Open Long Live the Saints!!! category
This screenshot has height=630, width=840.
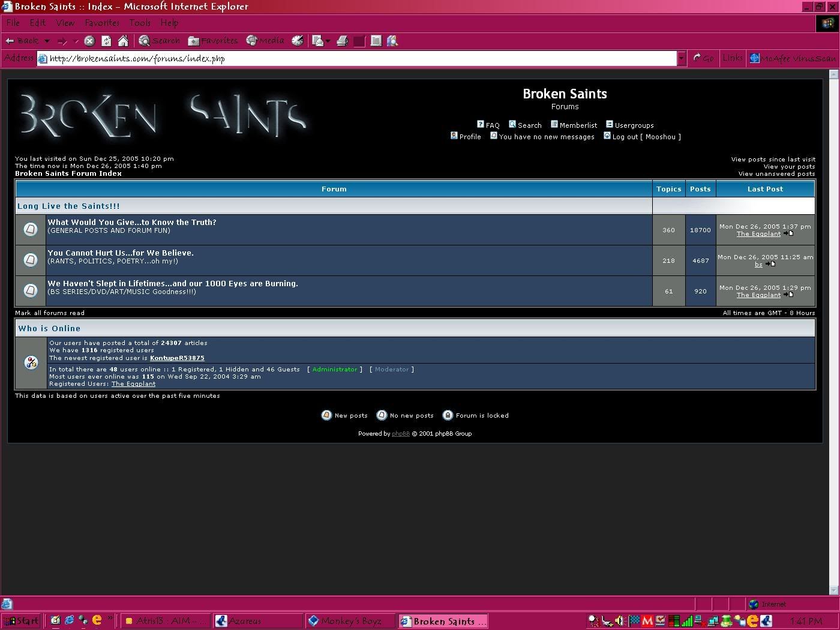68,206
